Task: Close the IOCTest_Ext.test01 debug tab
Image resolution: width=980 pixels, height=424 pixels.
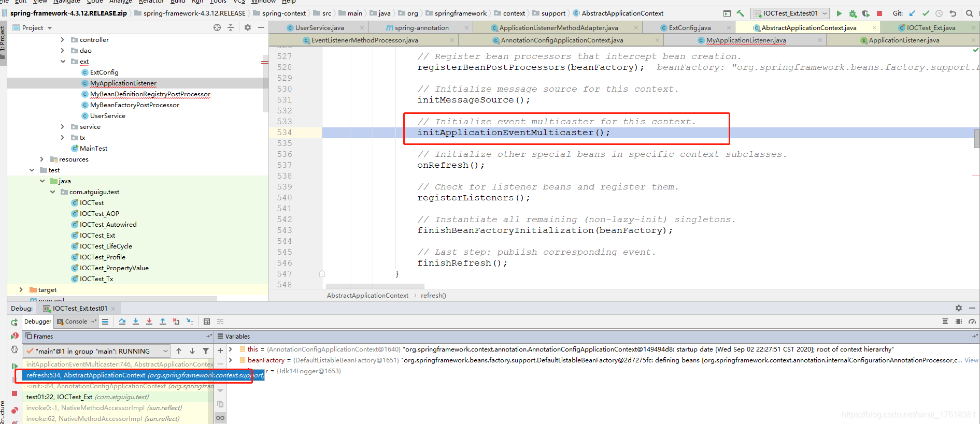Action: [113, 309]
